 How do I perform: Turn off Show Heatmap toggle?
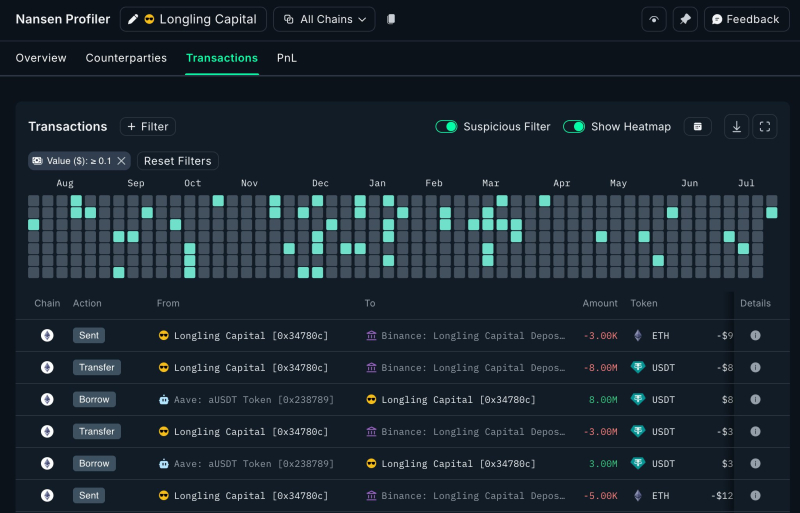[x=574, y=127]
